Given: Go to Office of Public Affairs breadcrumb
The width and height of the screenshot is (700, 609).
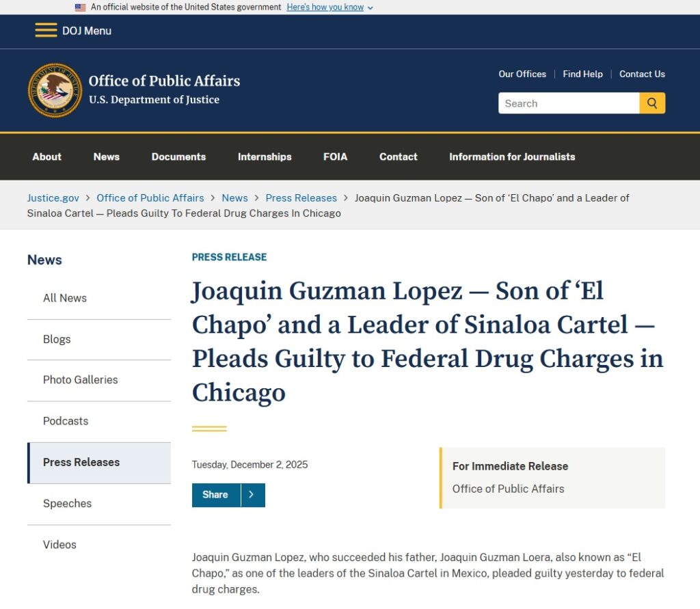Looking at the screenshot, I should (150, 198).
